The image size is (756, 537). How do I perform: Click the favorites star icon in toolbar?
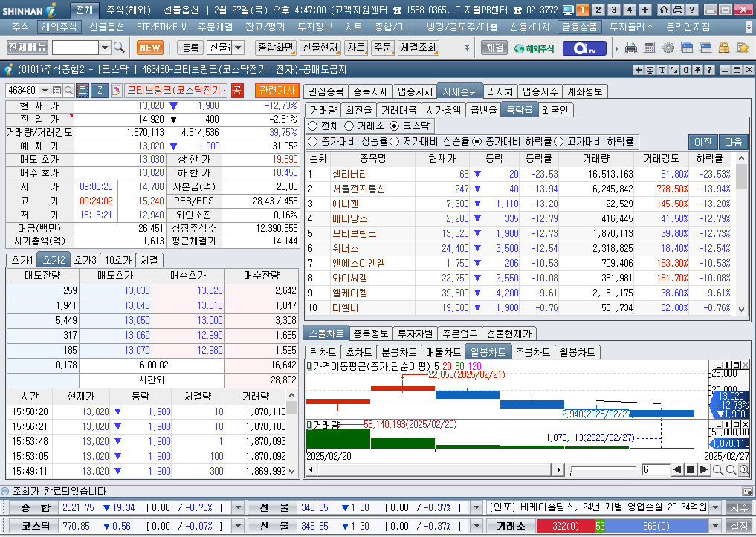pos(743,48)
